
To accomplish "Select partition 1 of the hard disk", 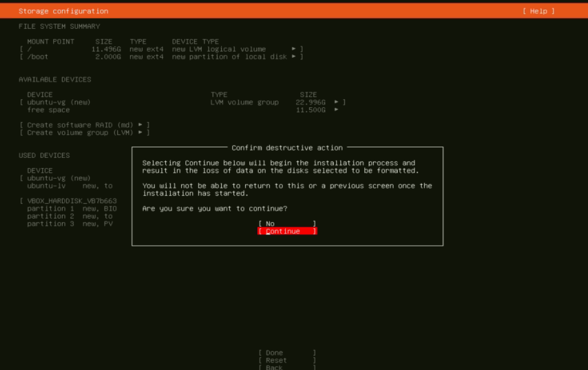I will 72,208.
